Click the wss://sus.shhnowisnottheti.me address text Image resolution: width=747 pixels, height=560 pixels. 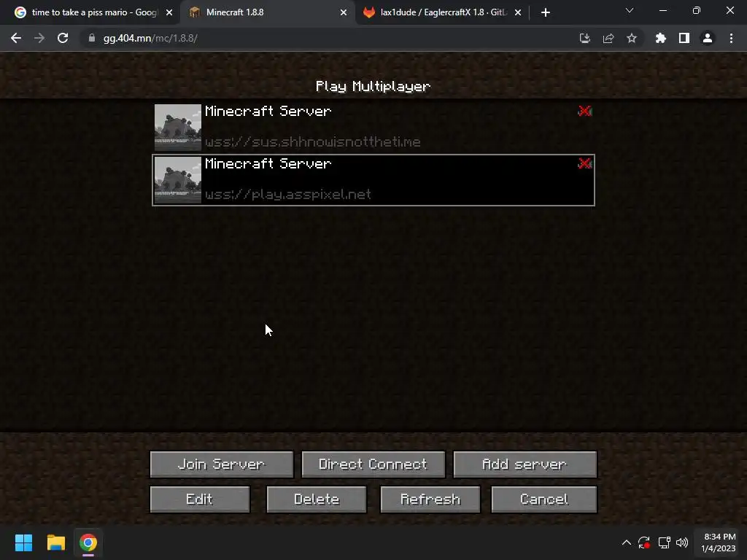(x=312, y=142)
